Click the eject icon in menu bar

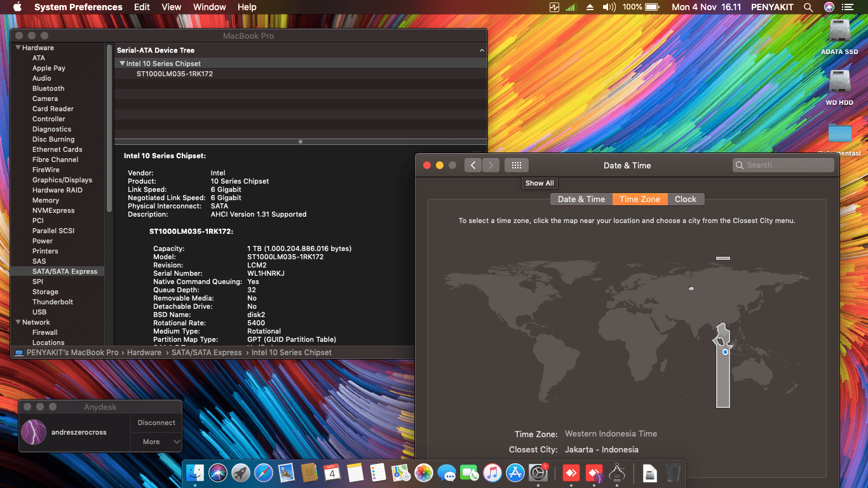click(590, 7)
